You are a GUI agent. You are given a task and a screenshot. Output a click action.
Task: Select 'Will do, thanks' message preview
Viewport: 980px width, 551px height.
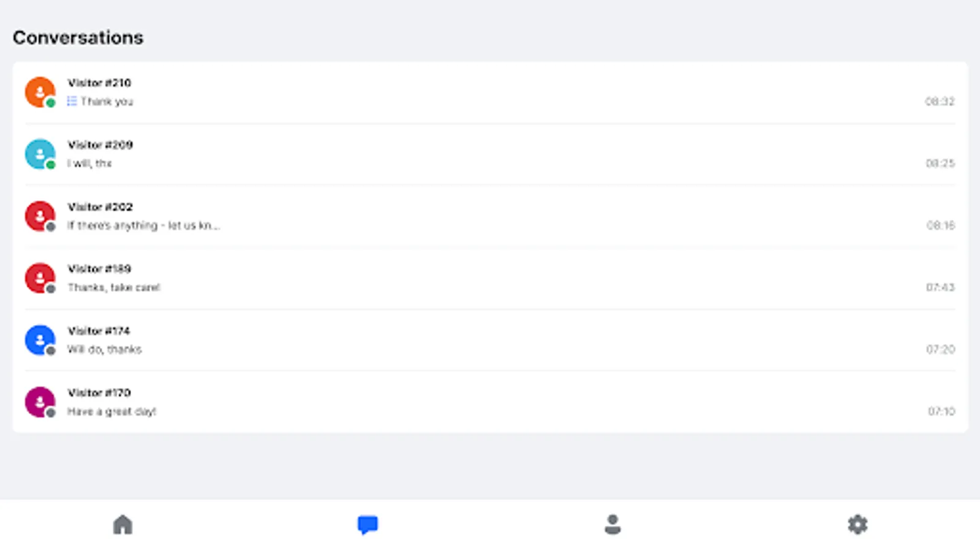pos(104,350)
